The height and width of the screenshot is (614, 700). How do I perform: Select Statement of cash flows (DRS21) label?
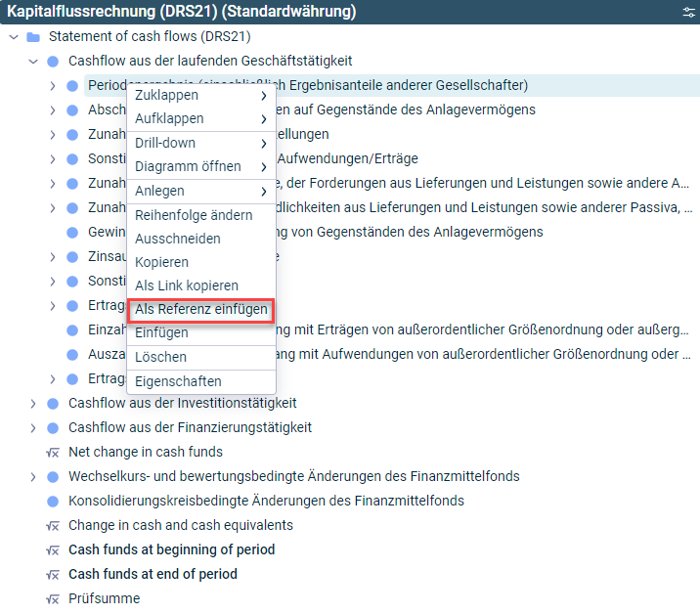150,36
